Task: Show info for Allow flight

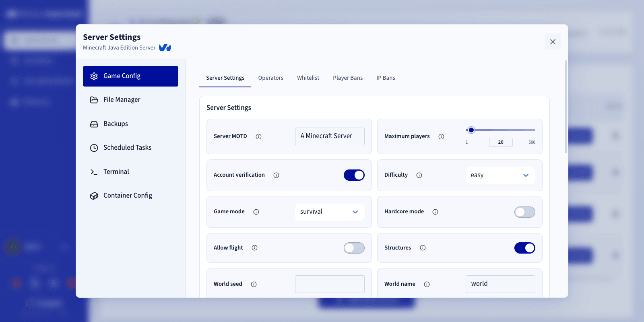Action: click(x=254, y=248)
